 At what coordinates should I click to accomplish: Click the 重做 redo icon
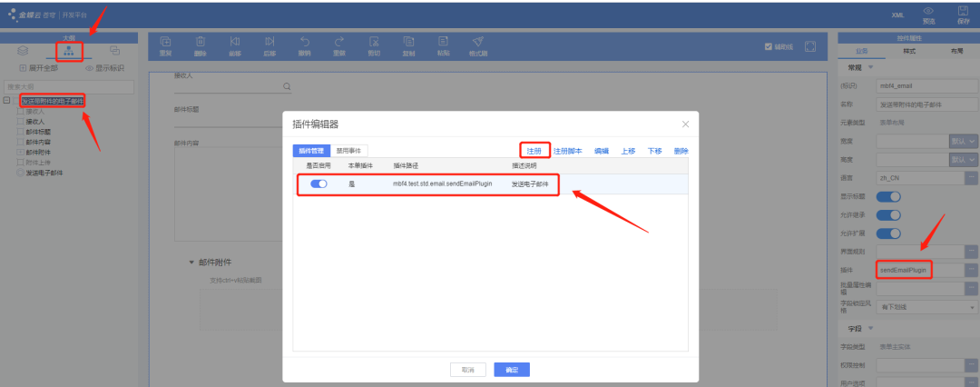[339, 42]
